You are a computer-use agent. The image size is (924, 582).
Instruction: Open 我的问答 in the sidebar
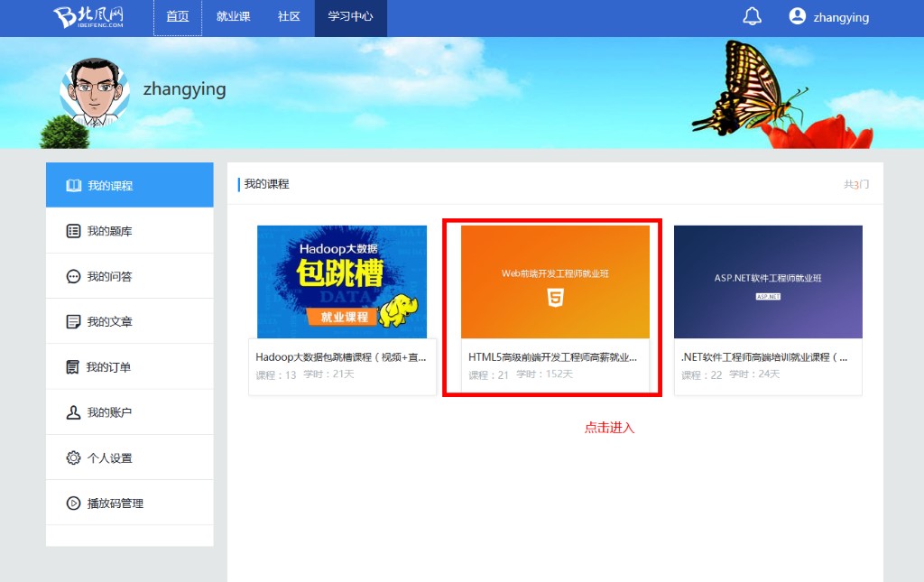(x=130, y=276)
